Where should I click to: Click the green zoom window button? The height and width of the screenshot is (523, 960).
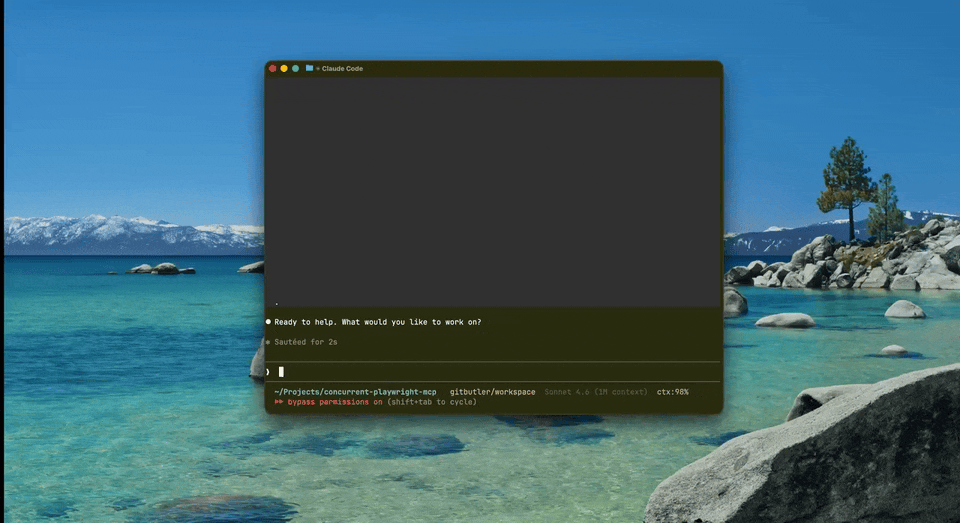295,69
